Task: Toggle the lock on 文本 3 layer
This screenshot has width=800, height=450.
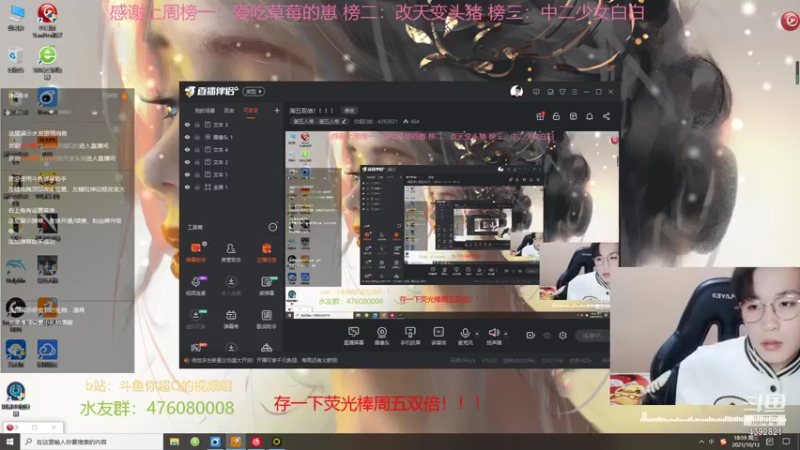Action: (197, 124)
